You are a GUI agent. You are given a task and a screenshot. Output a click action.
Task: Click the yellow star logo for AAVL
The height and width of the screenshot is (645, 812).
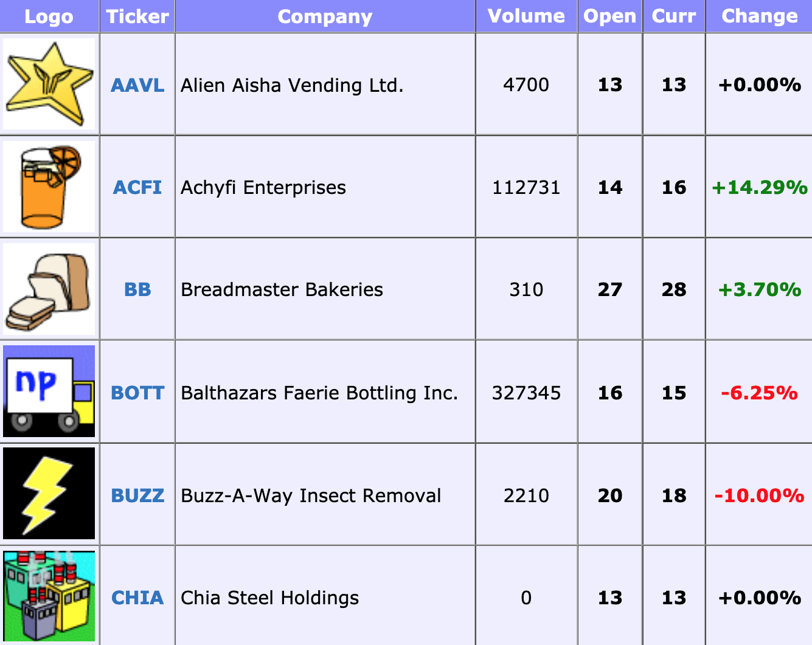point(49,84)
